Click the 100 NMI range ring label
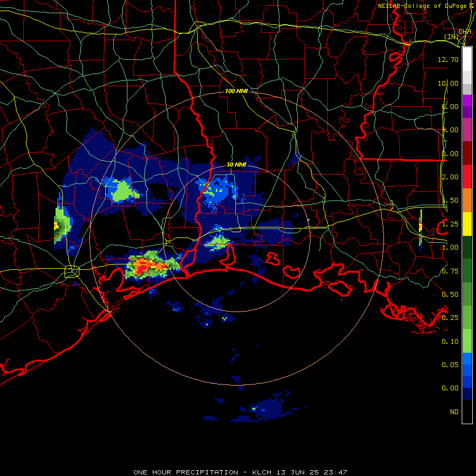Viewport: 476px width, 476px height. point(236,91)
